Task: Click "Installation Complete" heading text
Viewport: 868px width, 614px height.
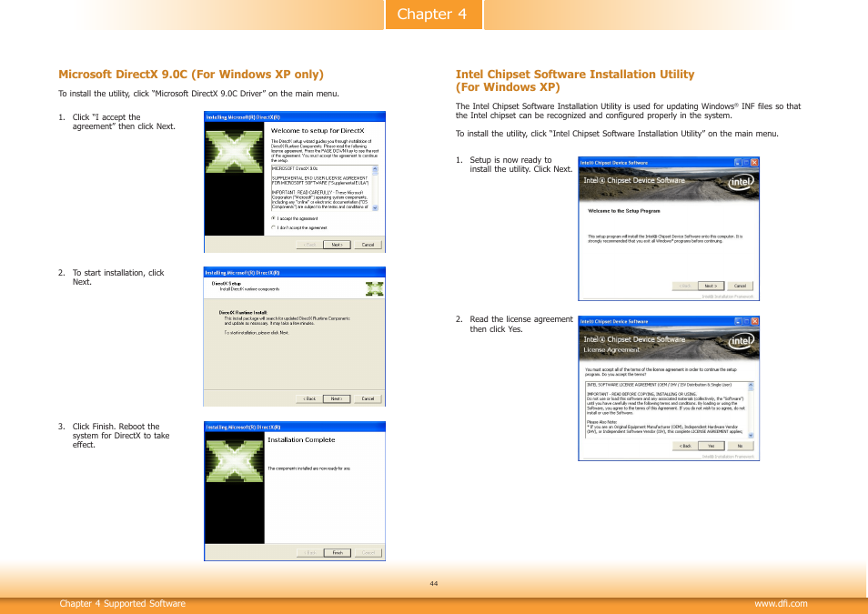Action: [x=301, y=439]
